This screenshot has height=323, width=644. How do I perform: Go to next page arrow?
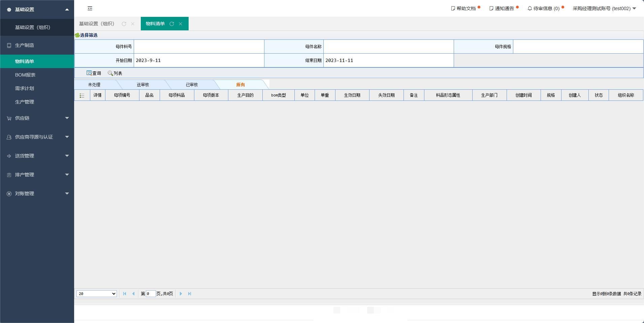[181, 294]
